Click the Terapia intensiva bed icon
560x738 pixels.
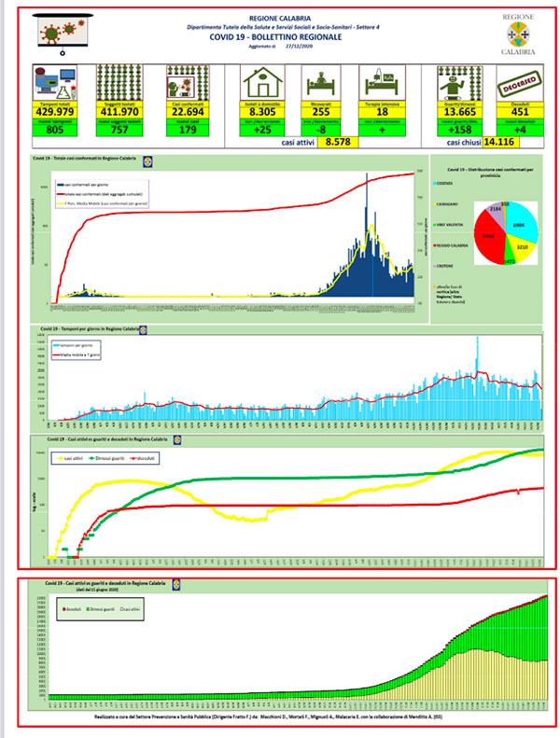[x=382, y=83]
